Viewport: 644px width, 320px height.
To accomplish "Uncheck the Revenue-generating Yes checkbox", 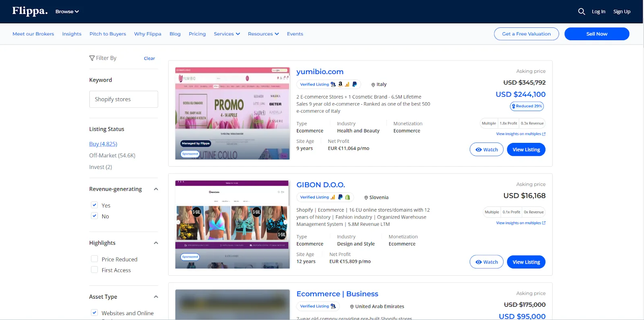I will pyautogui.click(x=94, y=205).
